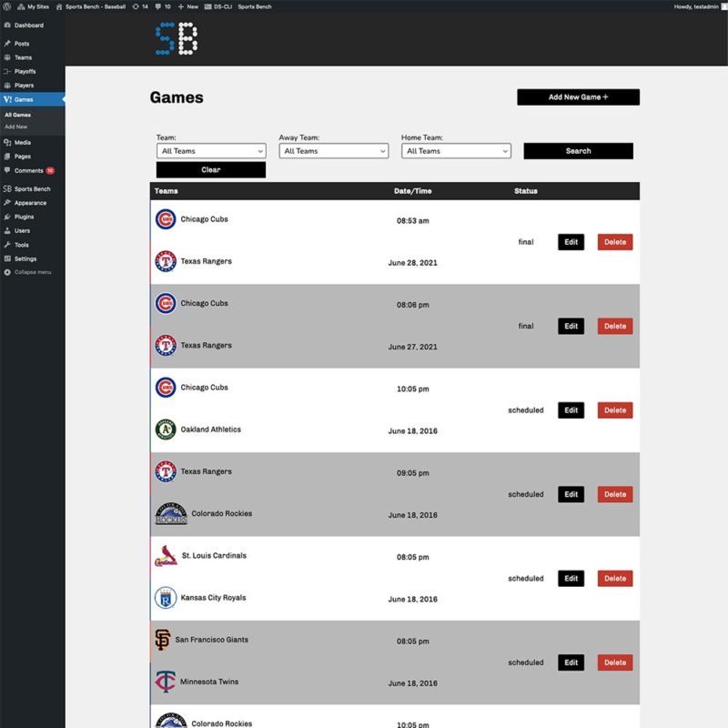
Task: Click the 'St. Louis Cardinals' team name
Action: [214, 556]
